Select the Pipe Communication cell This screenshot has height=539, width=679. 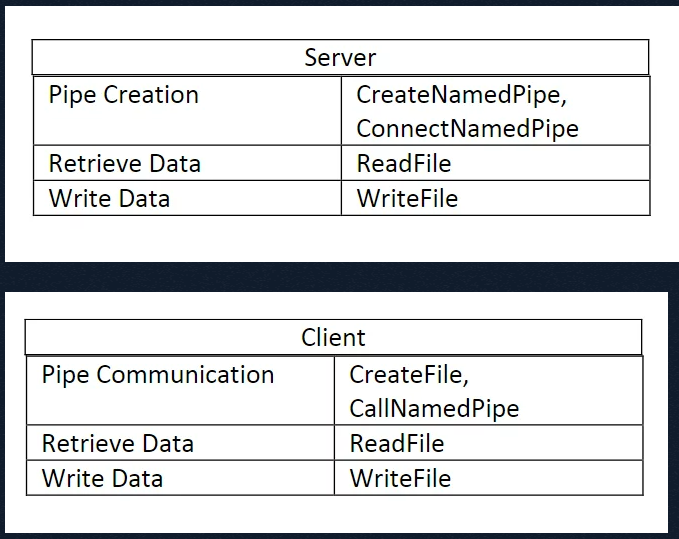point(181,391)
